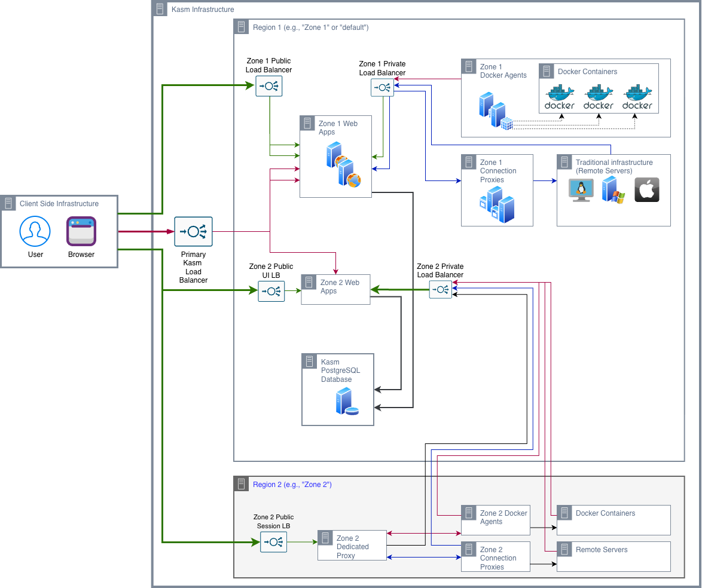
Task: Click the "Client Side Infrastructure" label
Action: click(59, 204)
